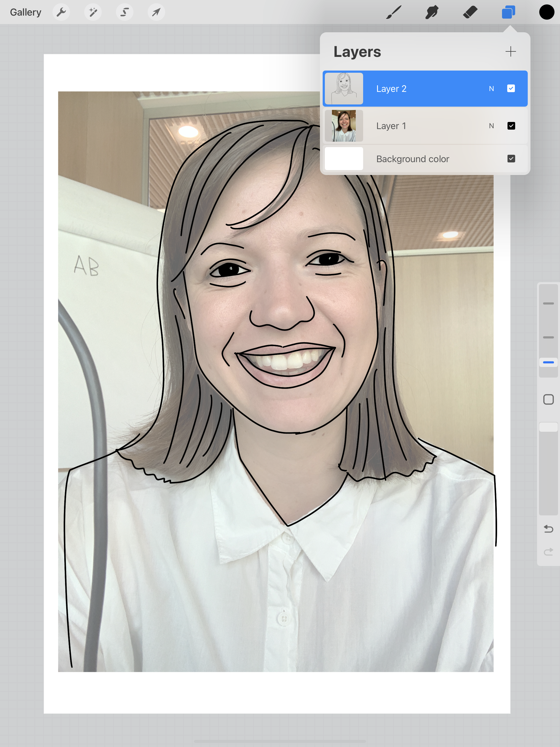Open the black active color swatch
Image resolution: width=560 pixels, height=747 pixels.
[546, 13]
